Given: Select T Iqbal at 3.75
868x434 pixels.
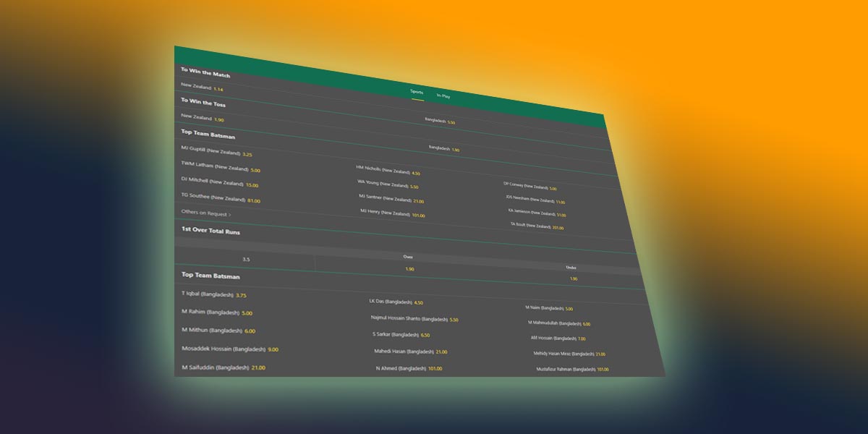Looking at the screenshot, I should point(214,295).
